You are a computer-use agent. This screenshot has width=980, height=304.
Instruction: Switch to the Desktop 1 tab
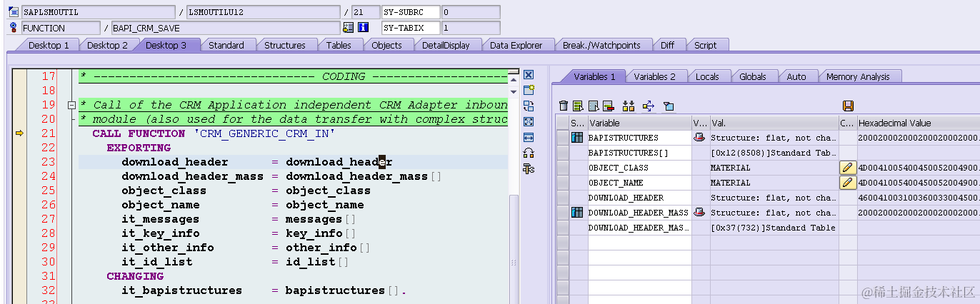pyautogui.click(x=49, y=45)
